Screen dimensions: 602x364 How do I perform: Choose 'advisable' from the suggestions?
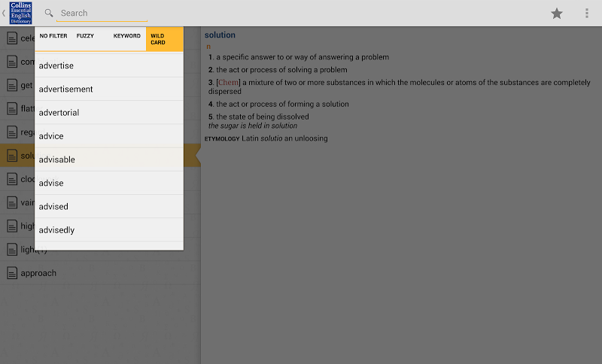109,159
